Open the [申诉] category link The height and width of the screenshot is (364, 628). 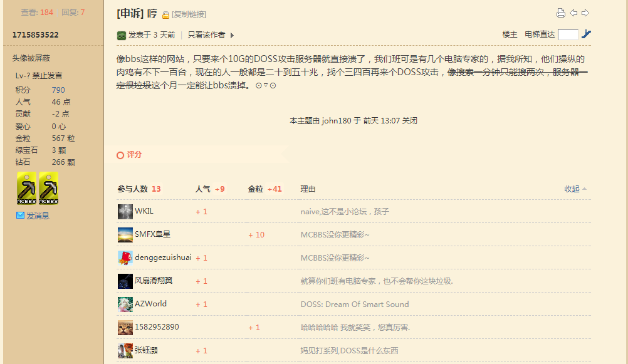coord(130,14)
